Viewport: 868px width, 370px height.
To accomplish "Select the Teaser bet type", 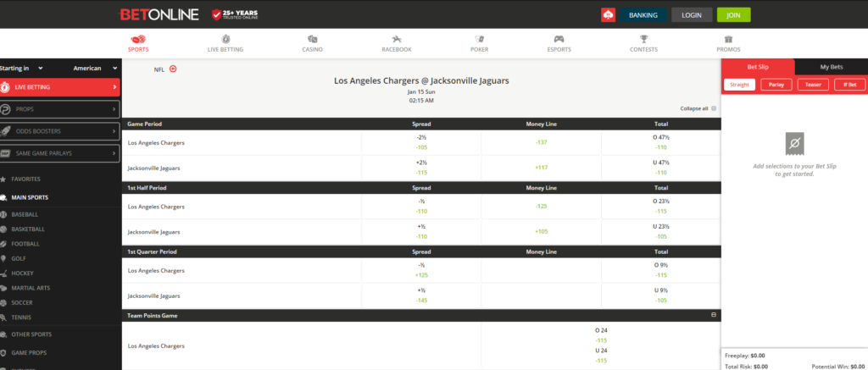I will 813,85.
